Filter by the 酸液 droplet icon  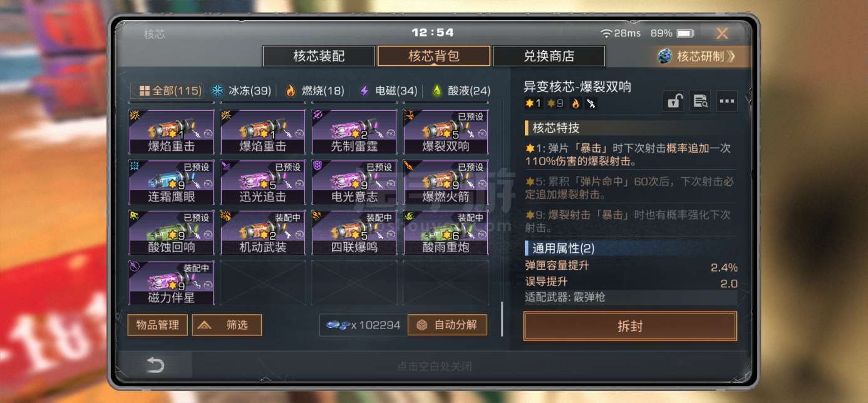click(x=437, y=91)
